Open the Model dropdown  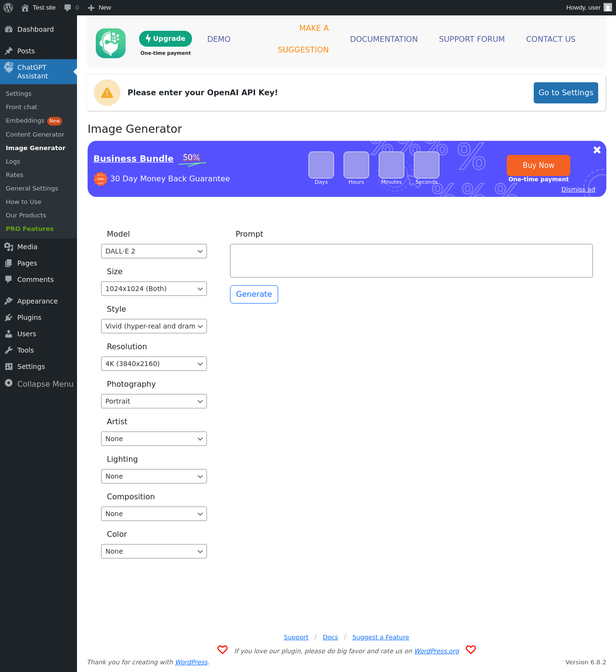pyautogui.click(x=154, y=251)
